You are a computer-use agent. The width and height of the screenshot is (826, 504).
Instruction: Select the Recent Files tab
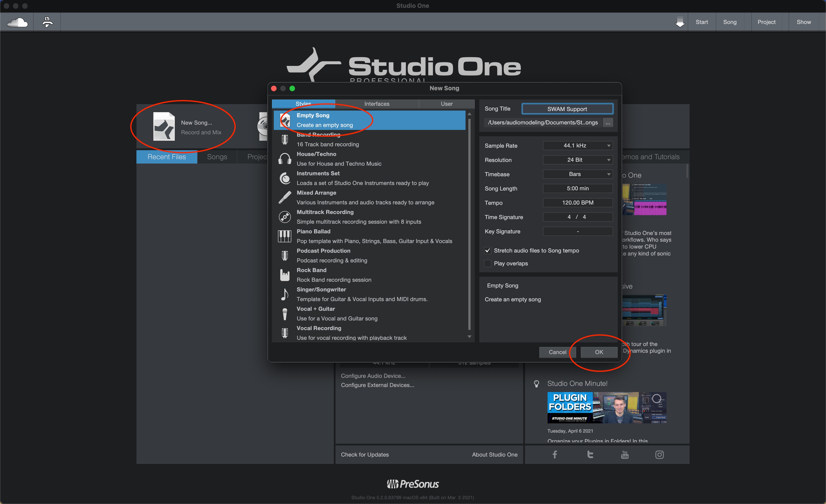[167, 157]
